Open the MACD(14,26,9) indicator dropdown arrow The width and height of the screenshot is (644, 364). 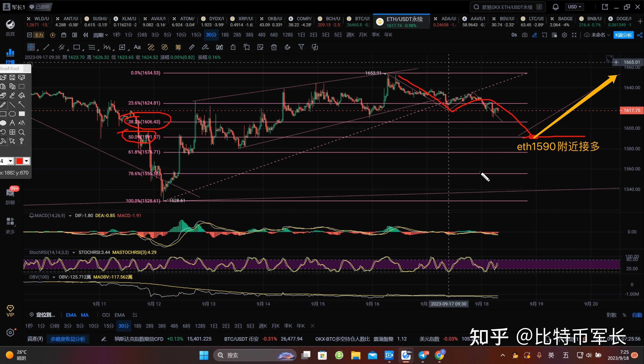(x=70, y=216)
